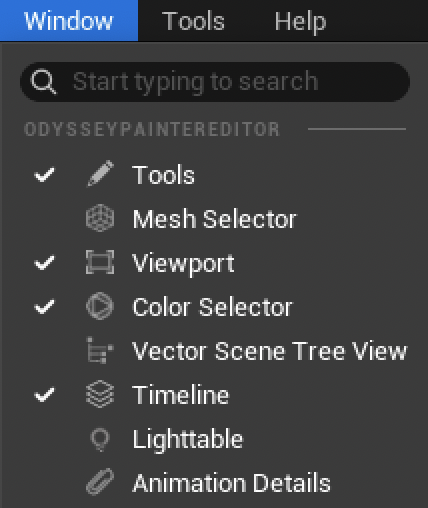Show the Mesh Selector panel
The height and width of the screenshot is (508, 428).
tap(215, 219)
